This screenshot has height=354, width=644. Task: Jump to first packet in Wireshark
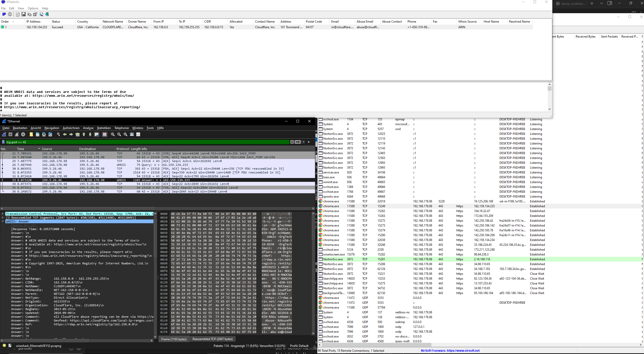point(84,134)
